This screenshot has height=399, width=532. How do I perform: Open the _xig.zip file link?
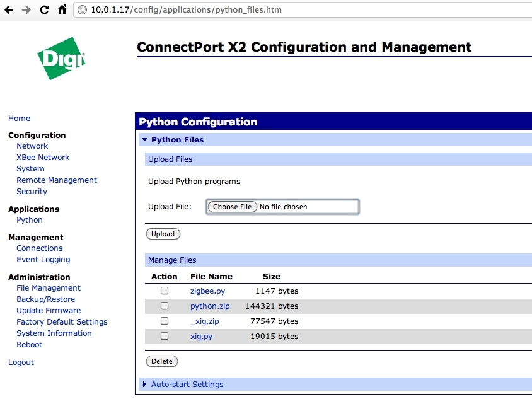coord(205,321)
